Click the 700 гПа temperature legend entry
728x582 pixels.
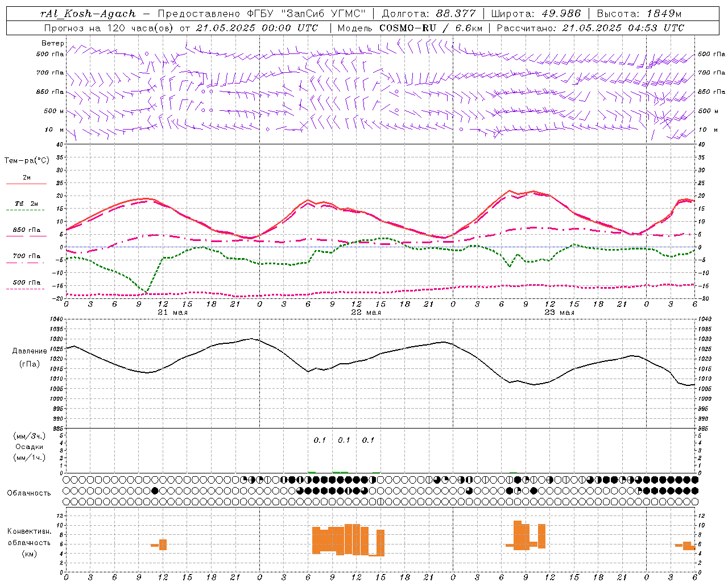click(x=27, y=256)
